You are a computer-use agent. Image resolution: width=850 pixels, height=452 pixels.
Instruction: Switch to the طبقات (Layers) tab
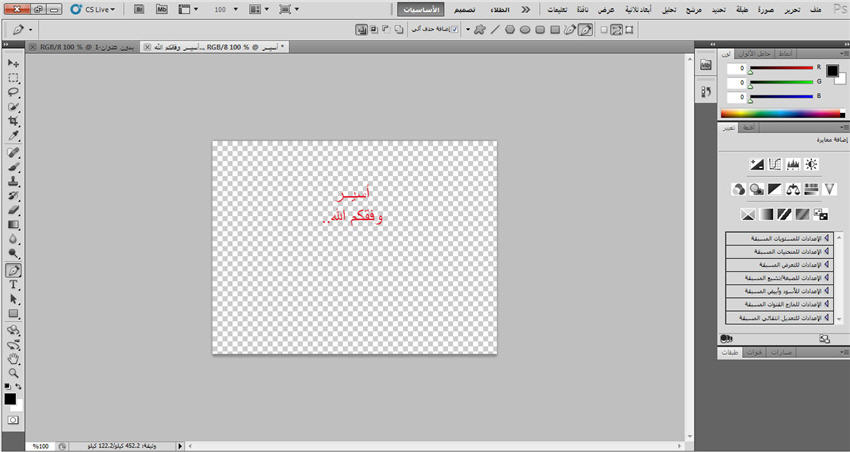(730, 352)
